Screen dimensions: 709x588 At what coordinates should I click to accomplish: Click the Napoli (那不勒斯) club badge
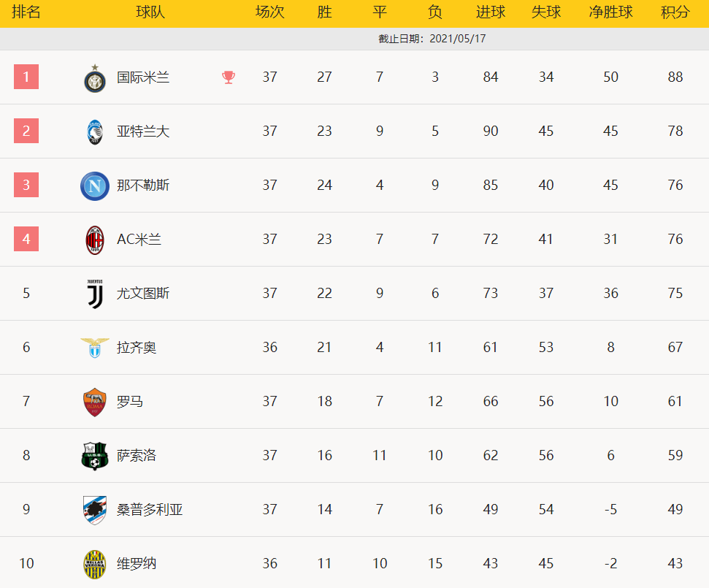point(95,186)
